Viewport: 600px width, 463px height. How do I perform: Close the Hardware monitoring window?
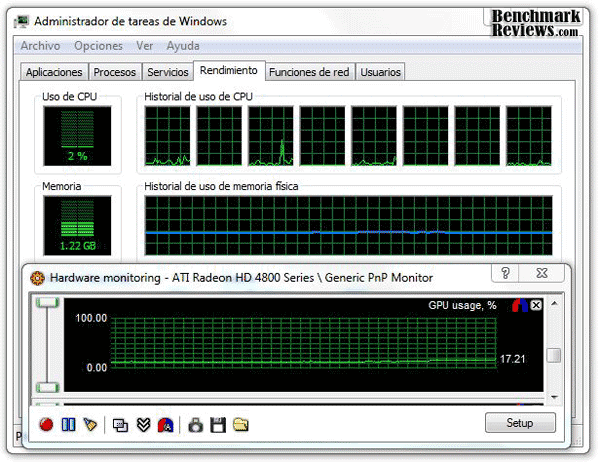[x=542, y=273]
